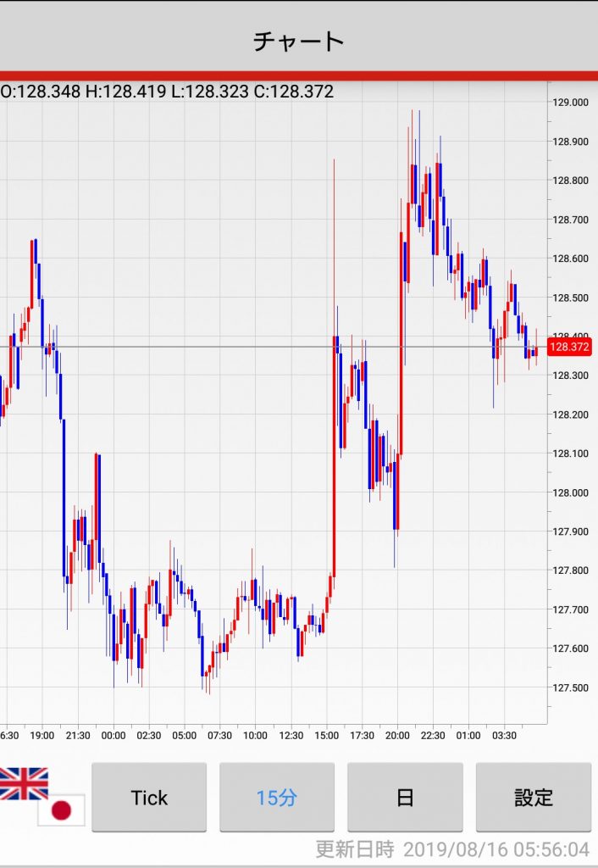Tap the 03:30 time axis label
The height and width of the screenshot is (868, 598).
point(504,735)
